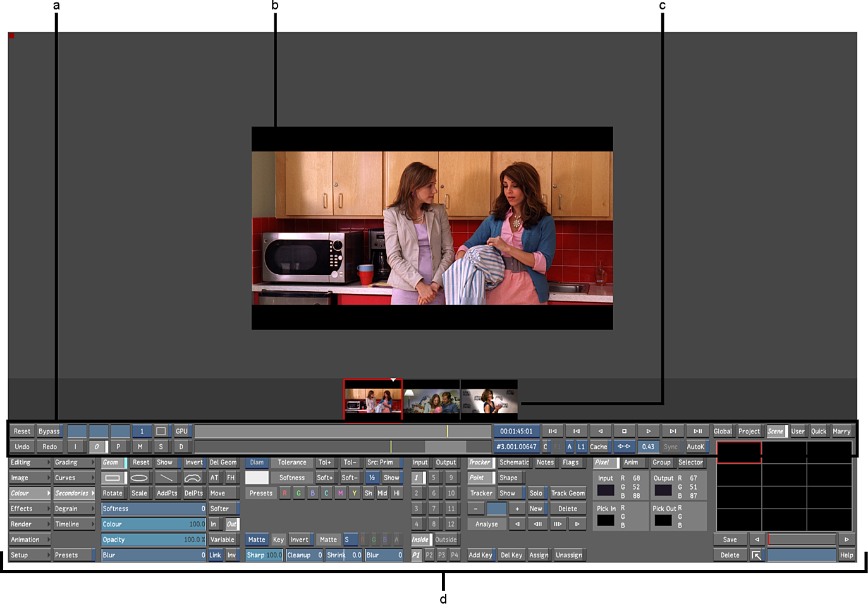Viewport: 868px width, 604px height.
Task: Adjust the Opacity slider
Action: pyautogui.click(x=154, y=540)
